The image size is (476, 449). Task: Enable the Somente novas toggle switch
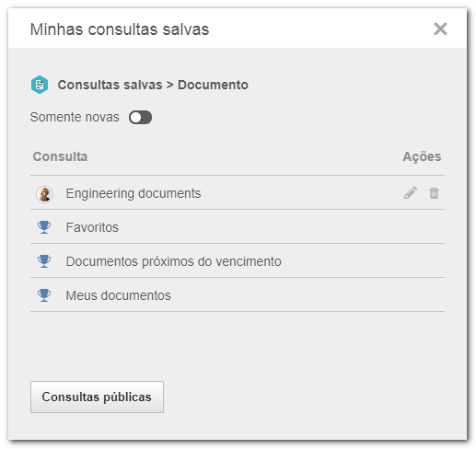(x=140, y=118)
